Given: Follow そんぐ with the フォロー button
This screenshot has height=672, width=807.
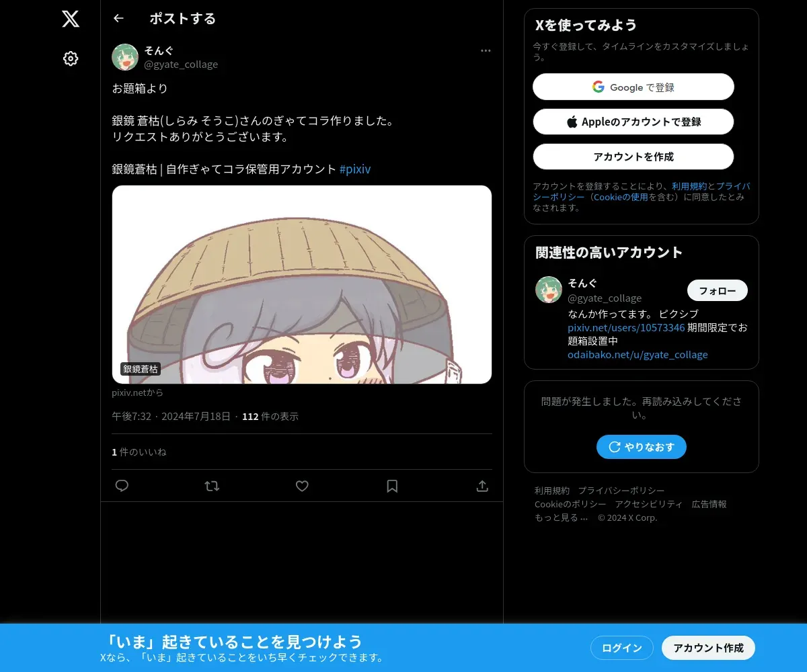Looking at the screenshot, I should pyautogui.click(x=718, y=290).
